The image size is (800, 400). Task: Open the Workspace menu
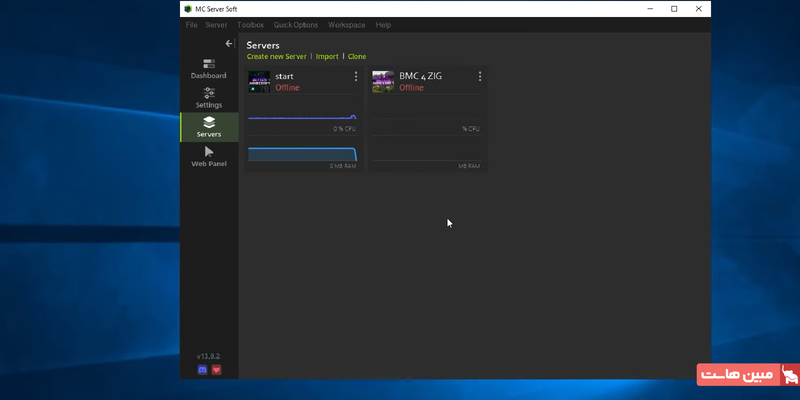coord(346,25)
